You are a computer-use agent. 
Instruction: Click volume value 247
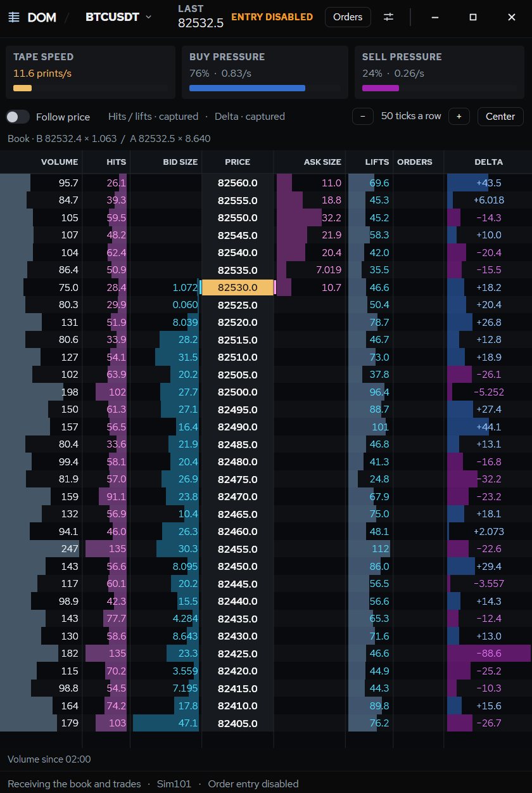[70, 549]
